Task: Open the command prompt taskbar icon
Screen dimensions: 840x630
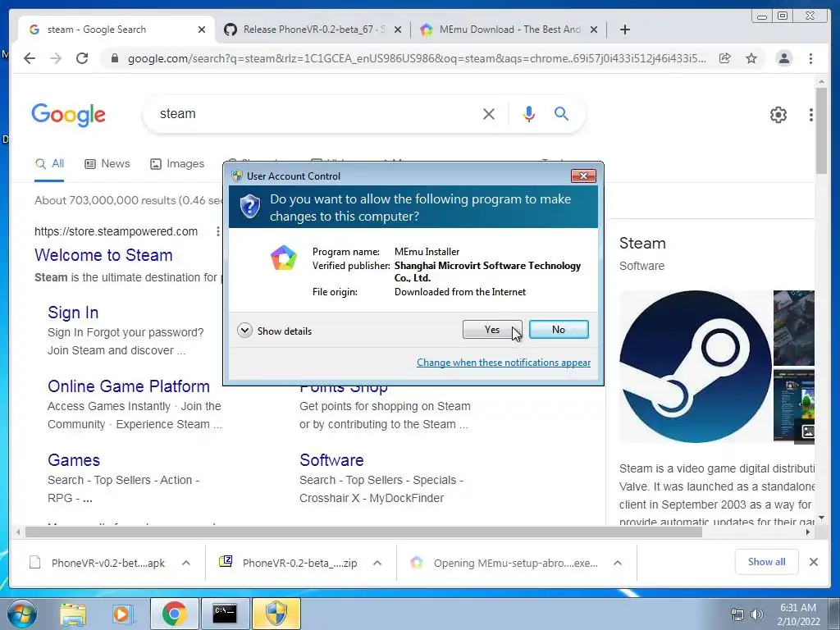Action: click(225, 614)
